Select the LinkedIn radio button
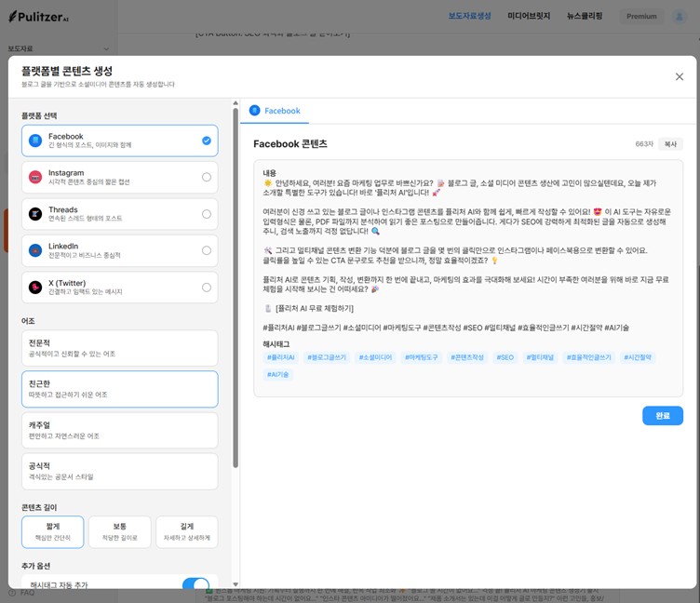Viewport: 700px width, 603px height. pos(207,250)
